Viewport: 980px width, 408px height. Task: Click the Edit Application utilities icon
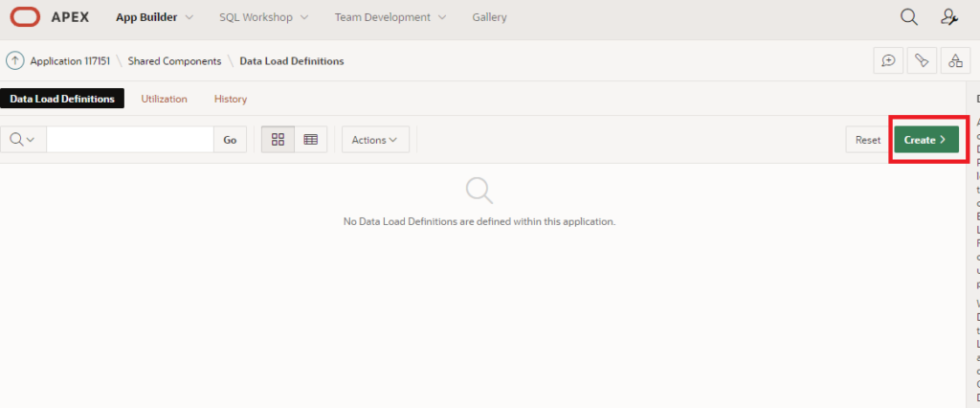(x=922, y=60)
